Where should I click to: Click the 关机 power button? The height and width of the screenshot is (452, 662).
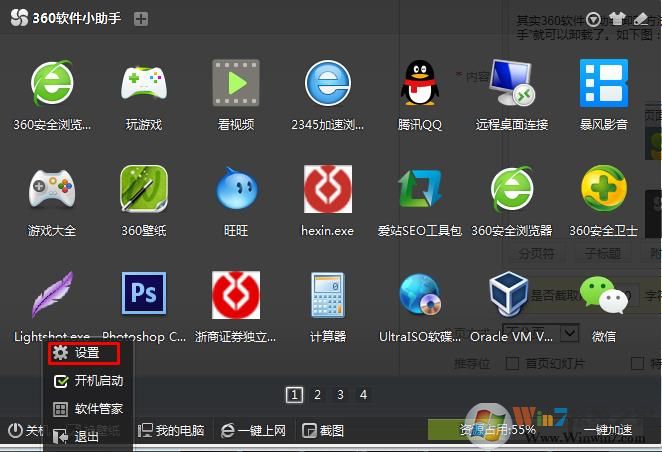click(25, 430)
